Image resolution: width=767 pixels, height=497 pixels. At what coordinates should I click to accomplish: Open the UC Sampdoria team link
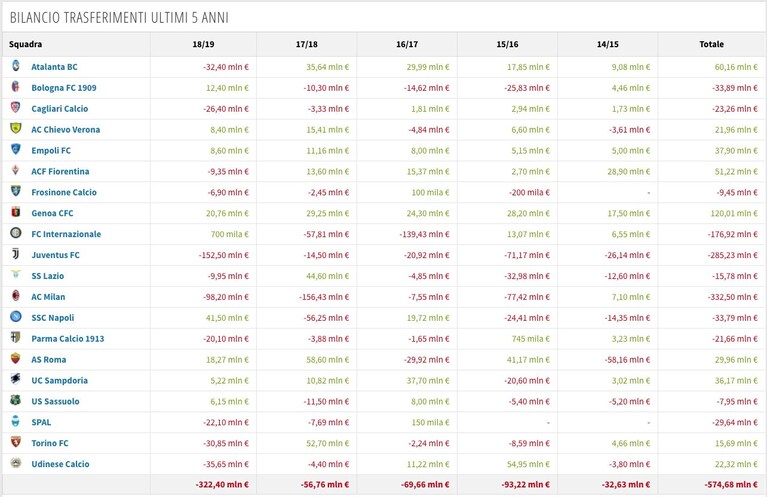click(60, 381)
